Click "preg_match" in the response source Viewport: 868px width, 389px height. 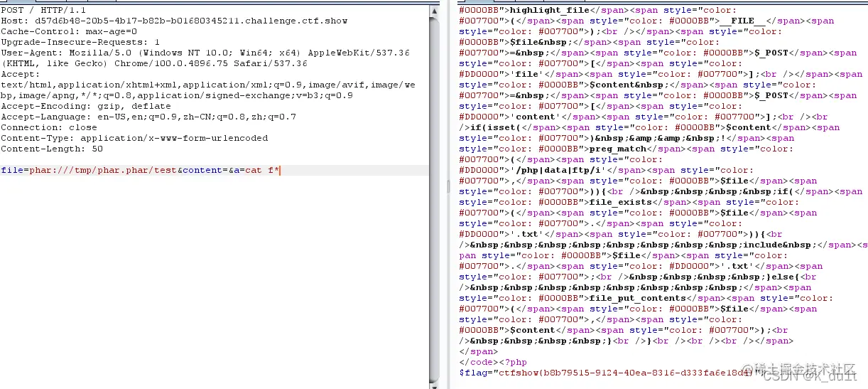618,149
